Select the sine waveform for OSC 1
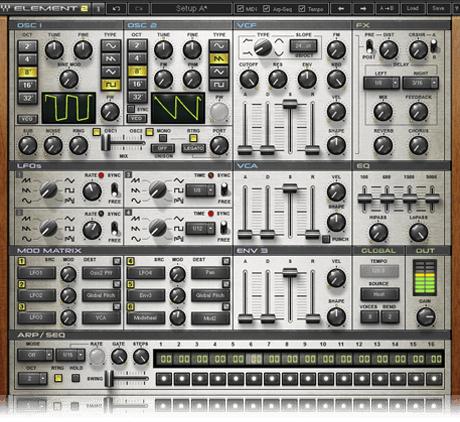460x422 pixels. click(111, 46)
